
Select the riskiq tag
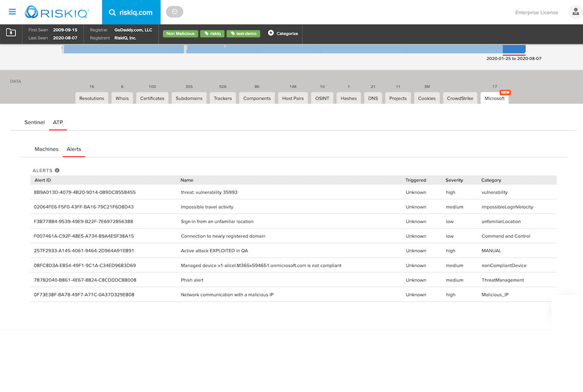click(x=212, y=34)
